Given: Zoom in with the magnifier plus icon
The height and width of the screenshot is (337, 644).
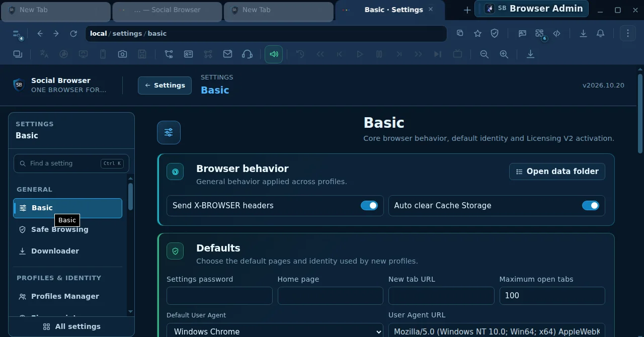Looking at the screenshot, I should point(504,54).
